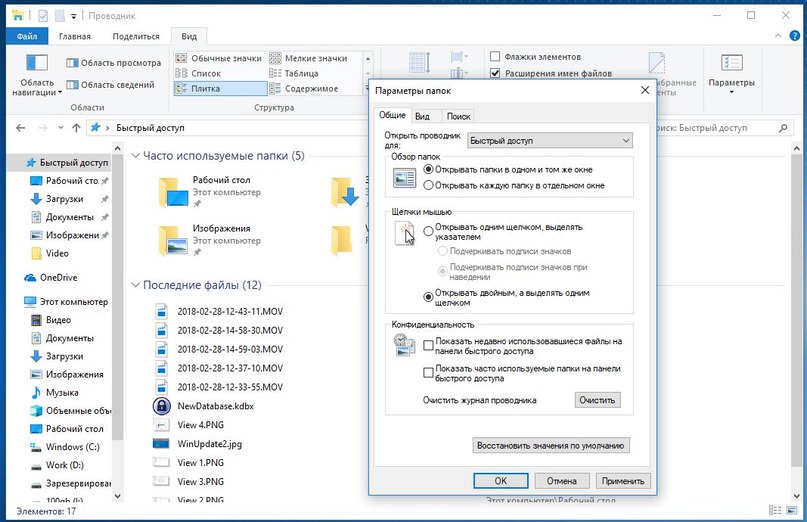The width and height of the screenshot is (807, 522).
Task: Select Мелкие значки layout
Action: click(309, 58)
